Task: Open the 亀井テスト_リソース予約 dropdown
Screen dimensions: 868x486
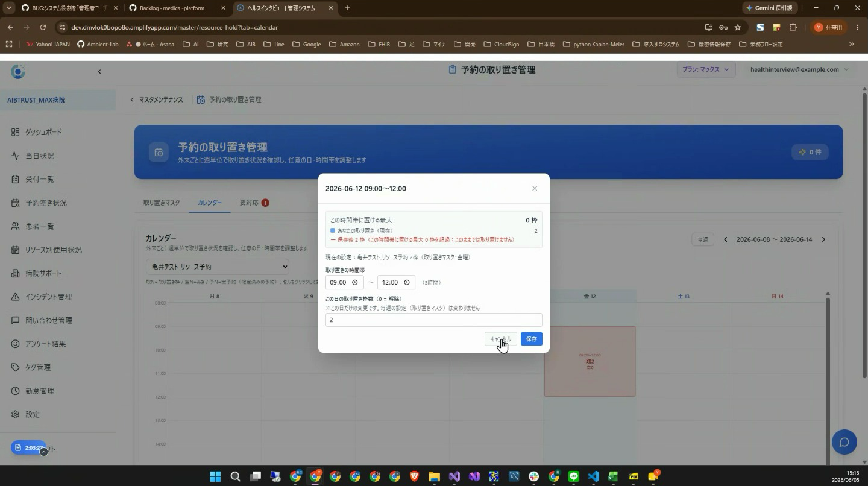Action: (218, 267)
